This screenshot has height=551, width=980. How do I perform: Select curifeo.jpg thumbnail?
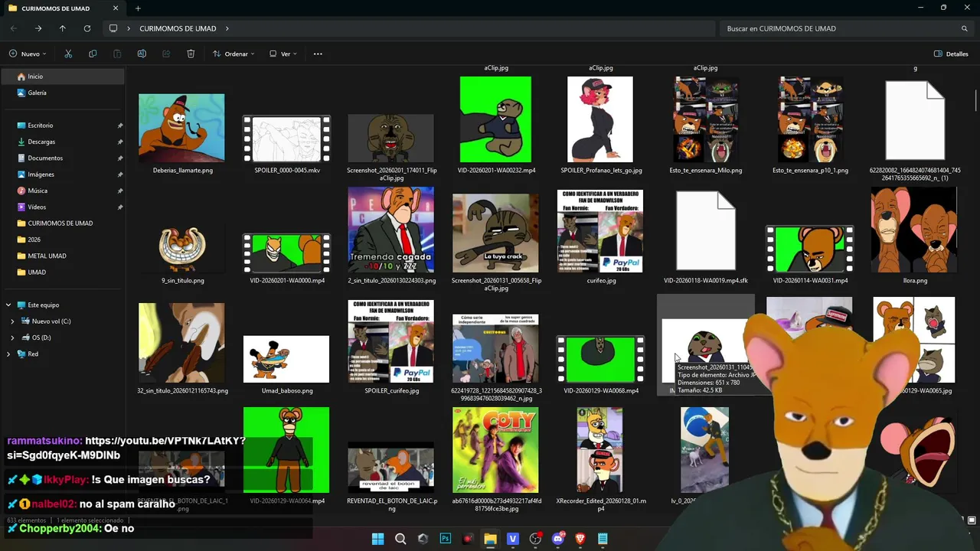(x=600, y=230)
